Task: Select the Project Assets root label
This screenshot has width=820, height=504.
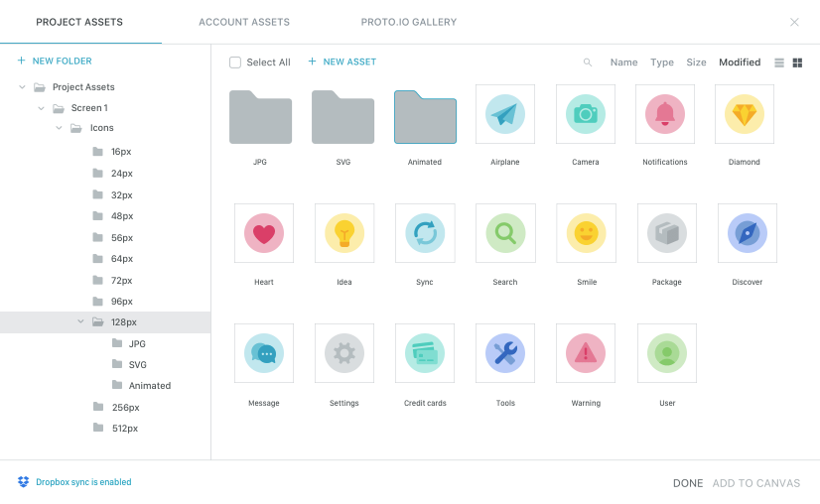Action: tap(83, 87)
